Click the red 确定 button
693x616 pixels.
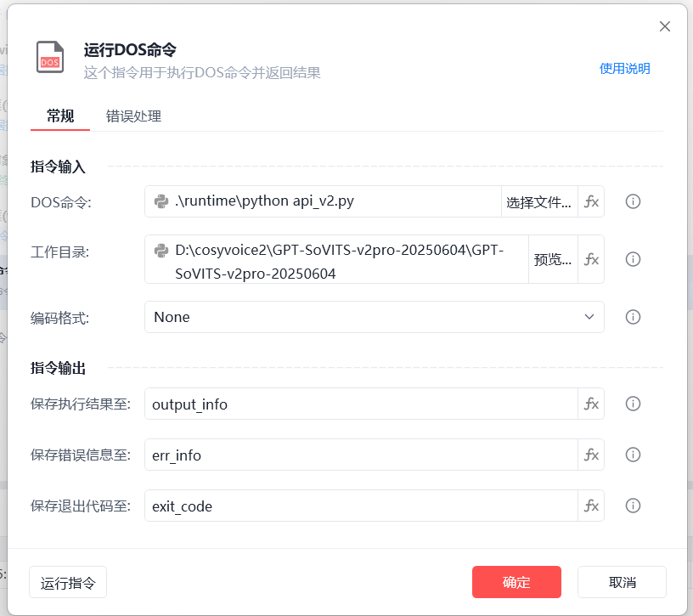click(516, 582)
